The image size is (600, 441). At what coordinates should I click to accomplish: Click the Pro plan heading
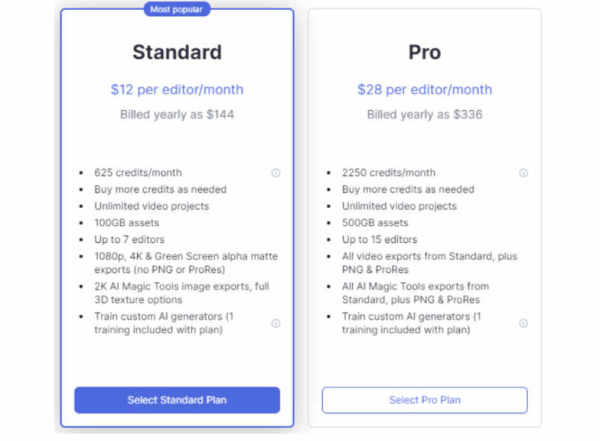425,52
